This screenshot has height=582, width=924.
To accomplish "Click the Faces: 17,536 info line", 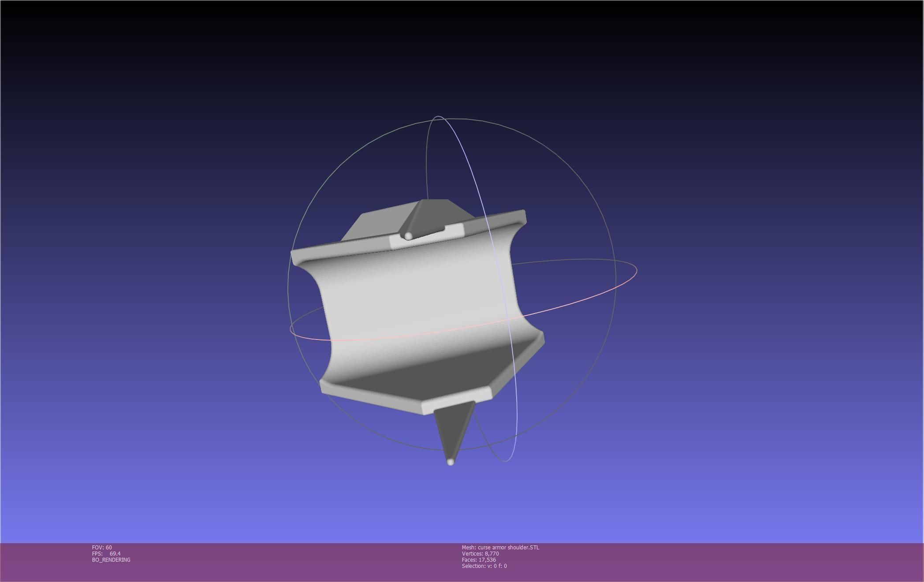I will (479, 560).
